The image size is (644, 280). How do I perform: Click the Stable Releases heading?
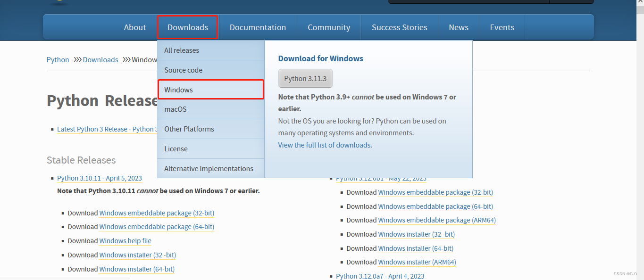(x=81, y=160)
